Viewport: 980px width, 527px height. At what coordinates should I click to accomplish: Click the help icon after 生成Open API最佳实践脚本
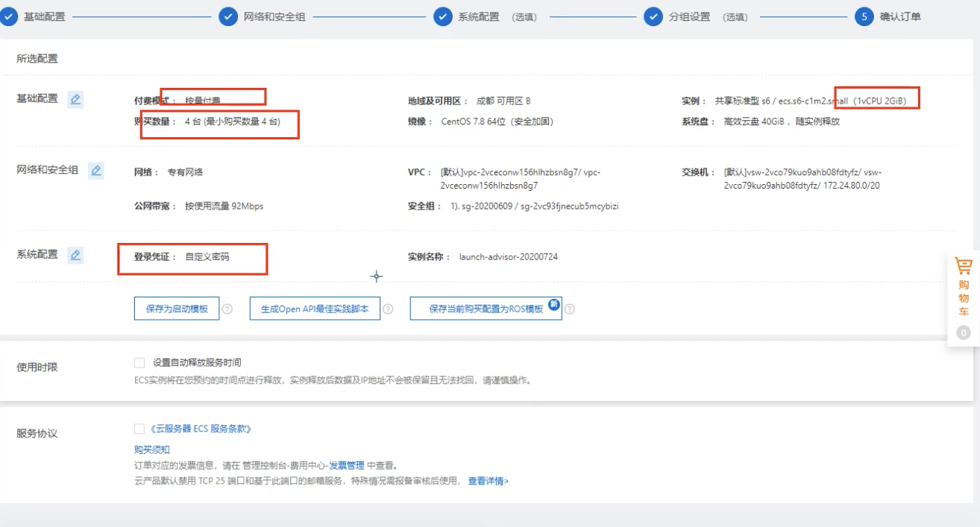389,308
